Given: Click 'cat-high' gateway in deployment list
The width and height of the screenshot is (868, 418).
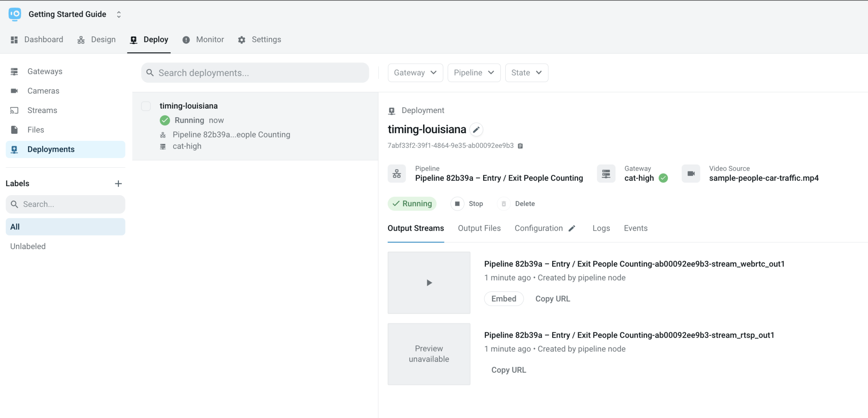Looking at the screenshot, I should point(187,146).
